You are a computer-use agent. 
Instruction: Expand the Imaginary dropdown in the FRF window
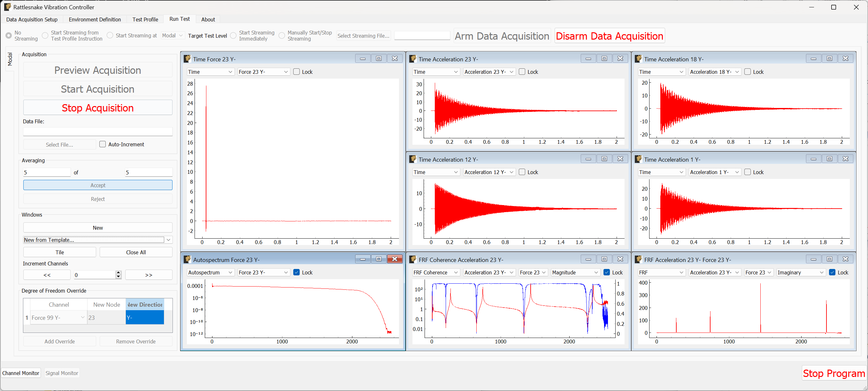pyautogui.click(x=800, y=272)
